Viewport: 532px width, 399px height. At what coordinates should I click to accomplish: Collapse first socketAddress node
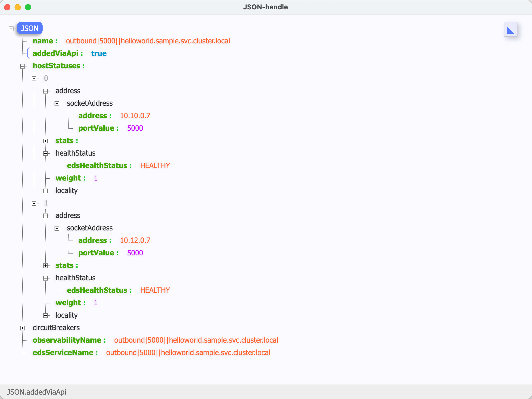point(57,103)
